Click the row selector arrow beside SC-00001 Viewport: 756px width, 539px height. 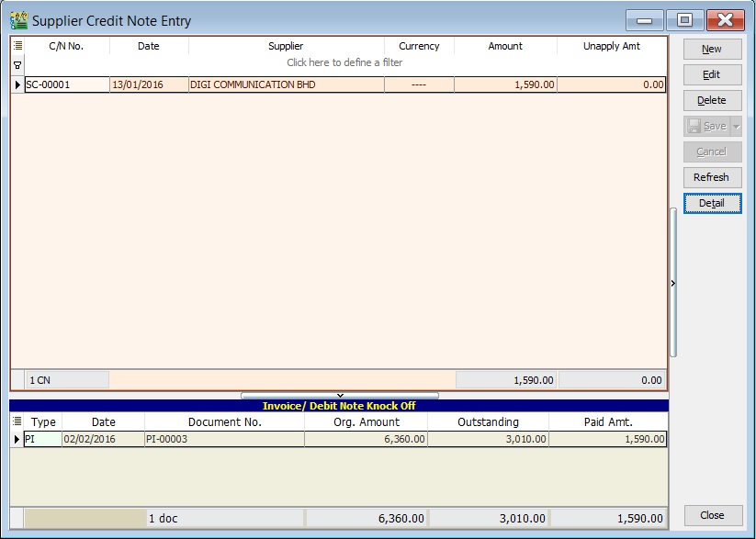(x=16, y=84)
